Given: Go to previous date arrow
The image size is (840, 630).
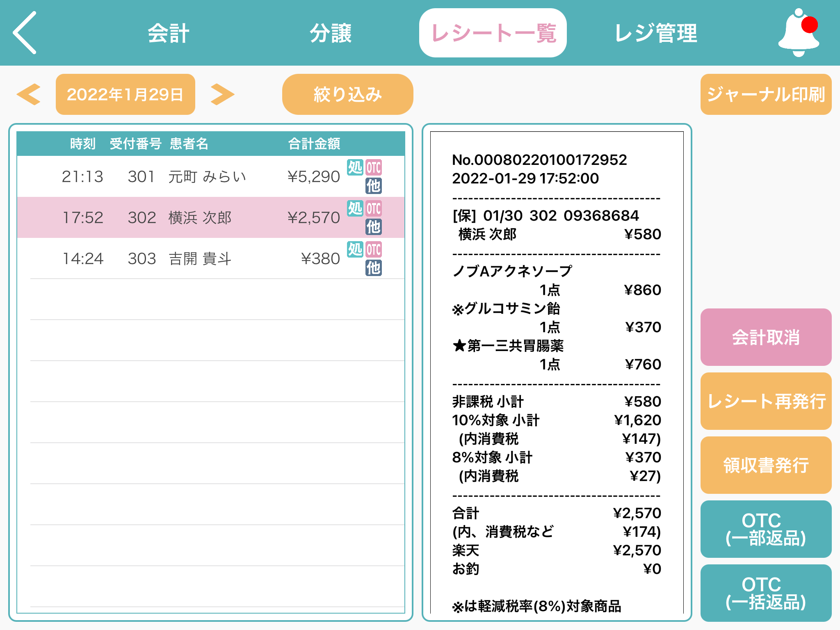Looking at the screenshot, I should [29, 94].
